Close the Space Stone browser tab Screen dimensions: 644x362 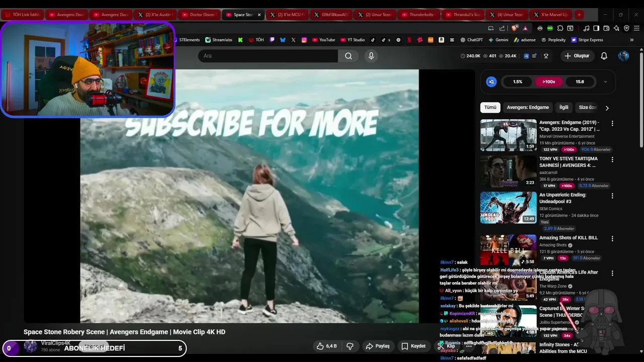[259, 15]
